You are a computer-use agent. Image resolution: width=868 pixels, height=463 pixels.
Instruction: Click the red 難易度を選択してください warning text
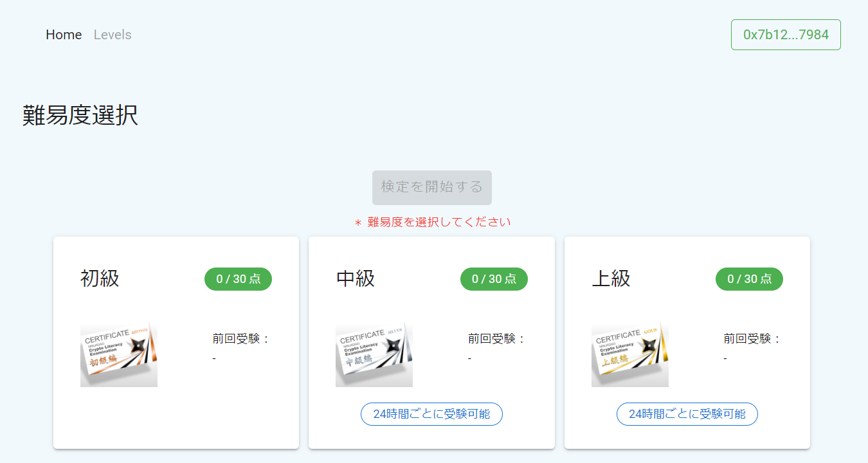click(433, 222)
